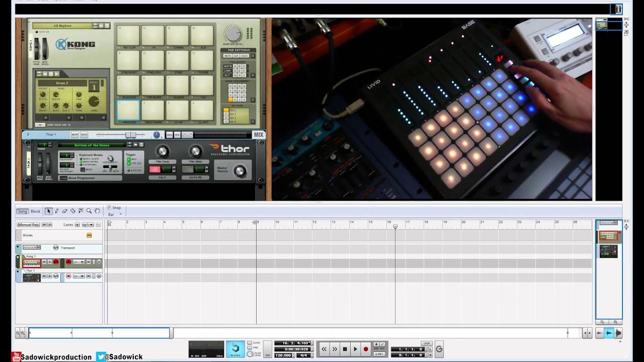Hit the Body Snare pad 2 in Kong
The image size is (644, 362).
click(152, 110)
